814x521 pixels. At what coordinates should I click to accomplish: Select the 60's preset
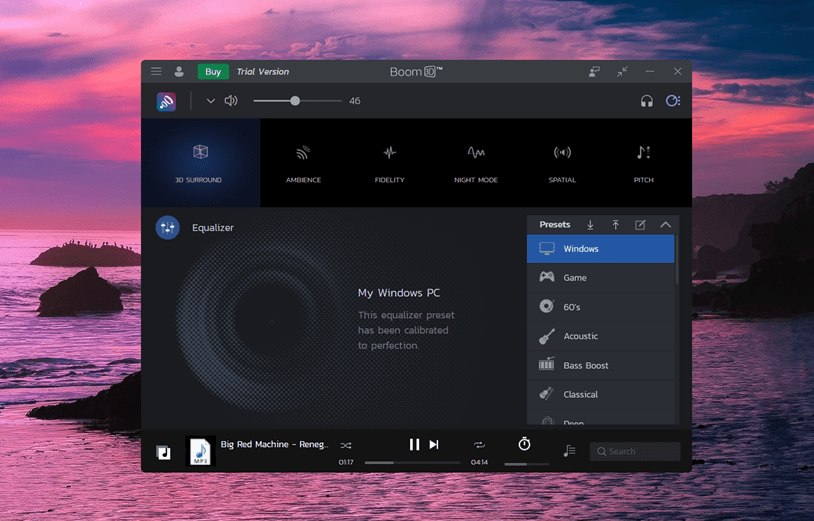[601, 307]
